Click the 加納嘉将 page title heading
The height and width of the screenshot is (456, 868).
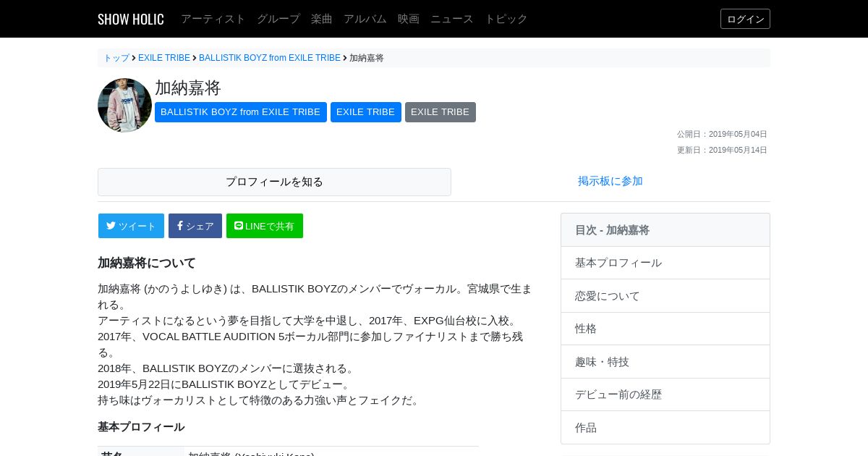[x=188, y=88]
